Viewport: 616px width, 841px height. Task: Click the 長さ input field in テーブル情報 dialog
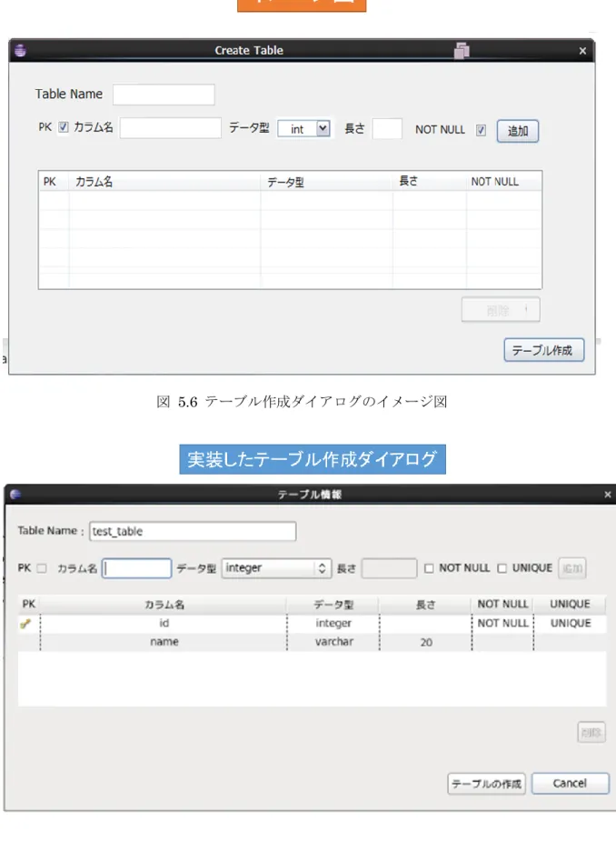pyautogui.click(x=389, y=568)
